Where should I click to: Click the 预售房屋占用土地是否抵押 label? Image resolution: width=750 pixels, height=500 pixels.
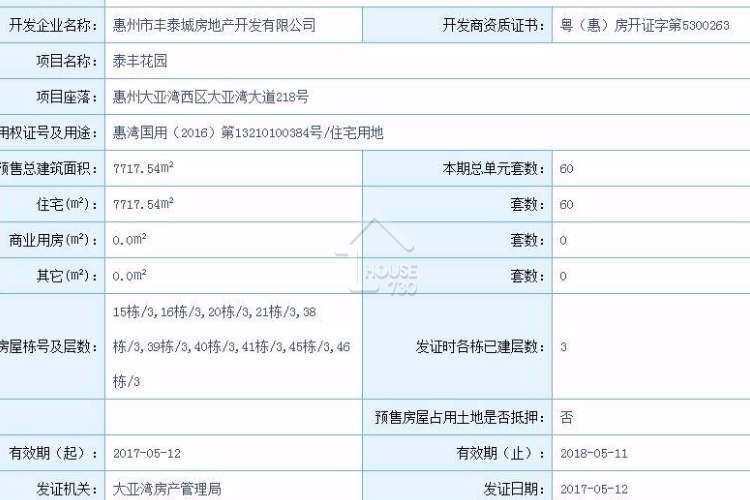point(460,417)
